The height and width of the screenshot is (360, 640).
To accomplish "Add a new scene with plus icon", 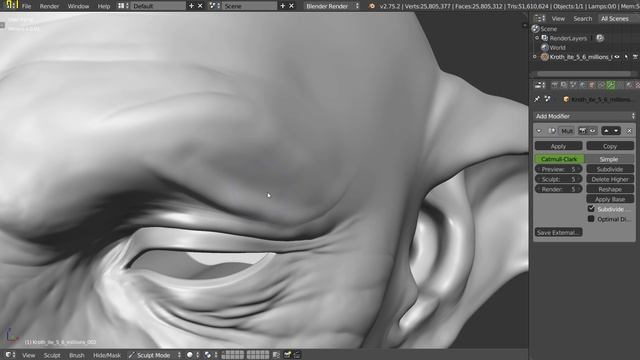I will point(282,6).
